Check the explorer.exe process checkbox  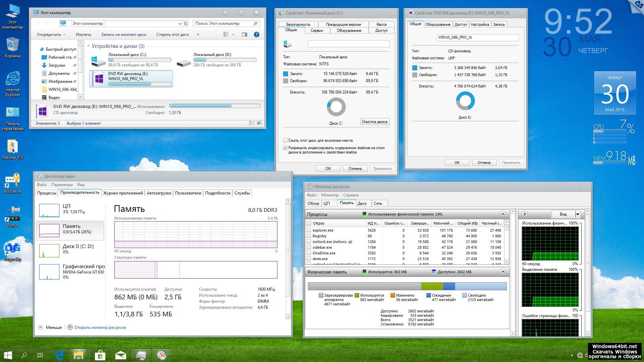[x=309, y=230]
